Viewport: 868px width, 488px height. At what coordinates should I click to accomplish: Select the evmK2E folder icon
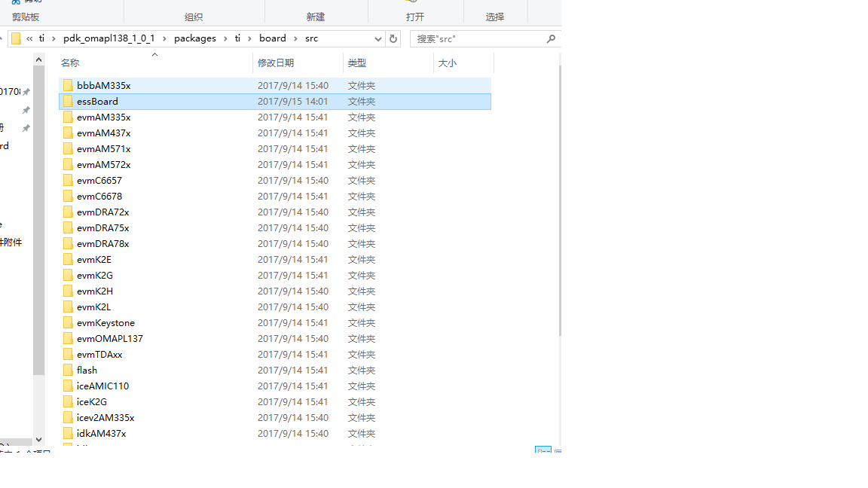68,260
